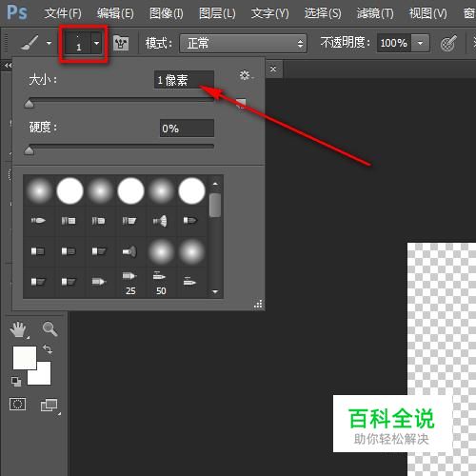Open the 滤镜(T) menu
The height and width of the screenshot is (476, 476).
point(375,13)
